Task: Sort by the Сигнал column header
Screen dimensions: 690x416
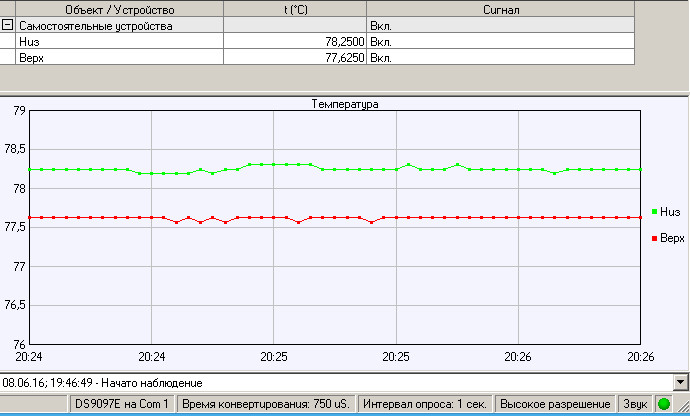Action: tap(500, 8)
